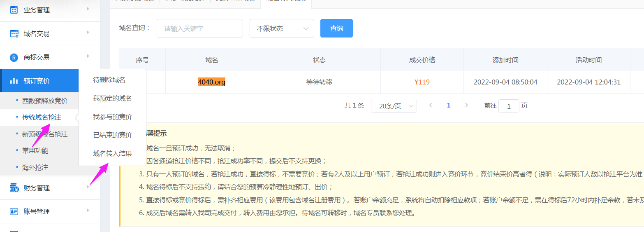The image size is (644, 232).
Task: Open the 4040.org domain link
Action: [x=211, y=82]
